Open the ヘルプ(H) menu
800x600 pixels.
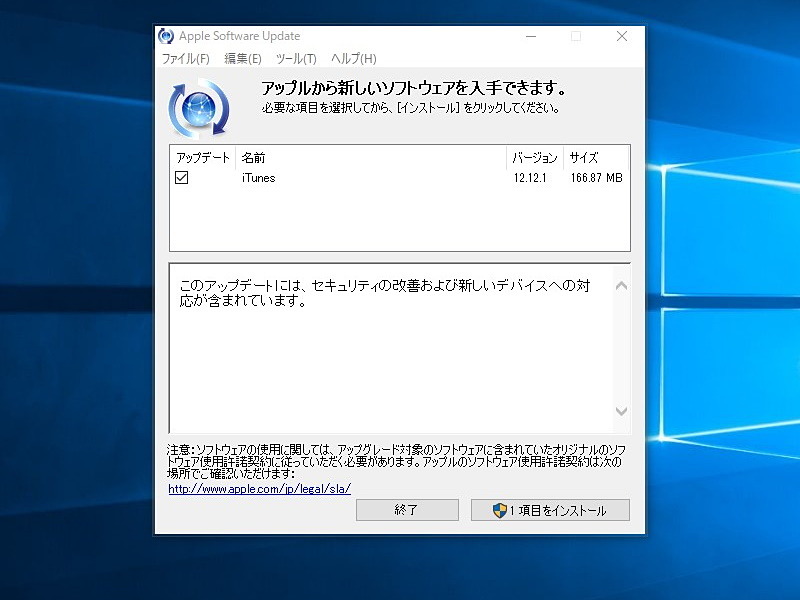pos(354,59)
